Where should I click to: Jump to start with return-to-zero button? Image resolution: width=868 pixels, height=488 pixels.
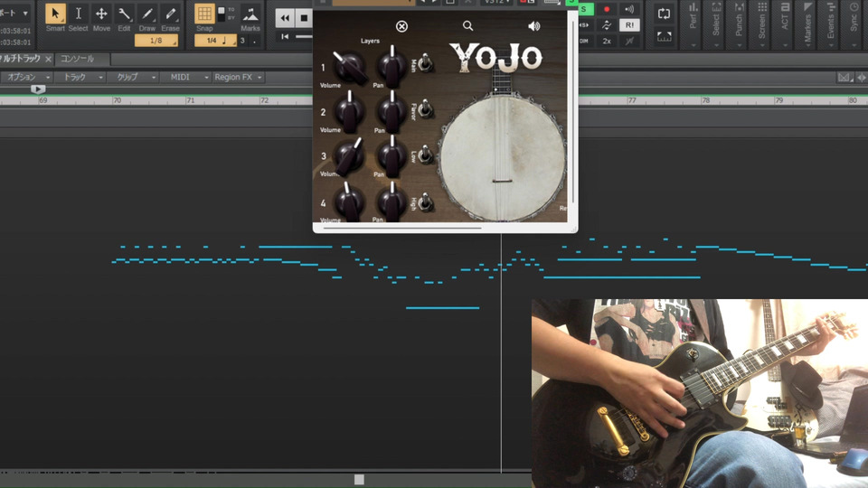pyautogui.click(x=285, y=36)
